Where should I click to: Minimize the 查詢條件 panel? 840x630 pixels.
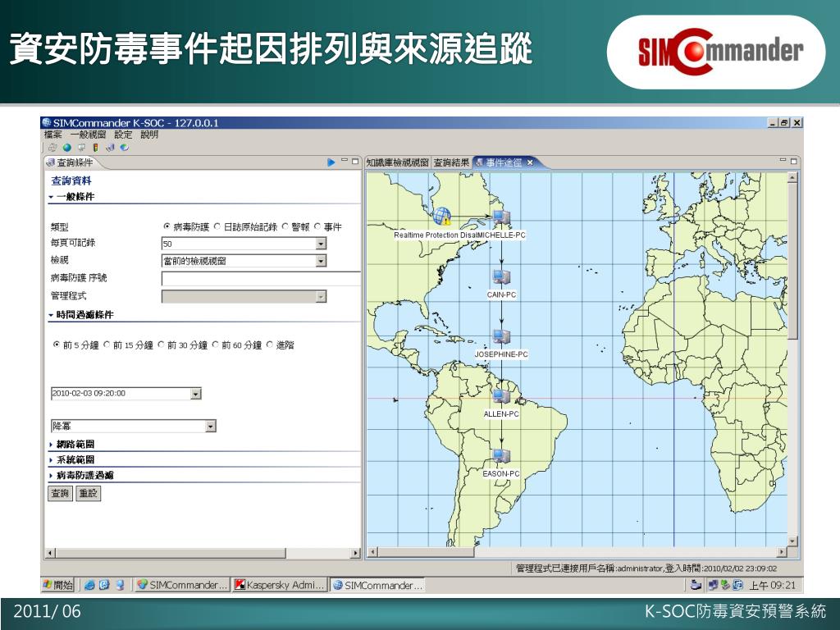[x=345, y=161]
